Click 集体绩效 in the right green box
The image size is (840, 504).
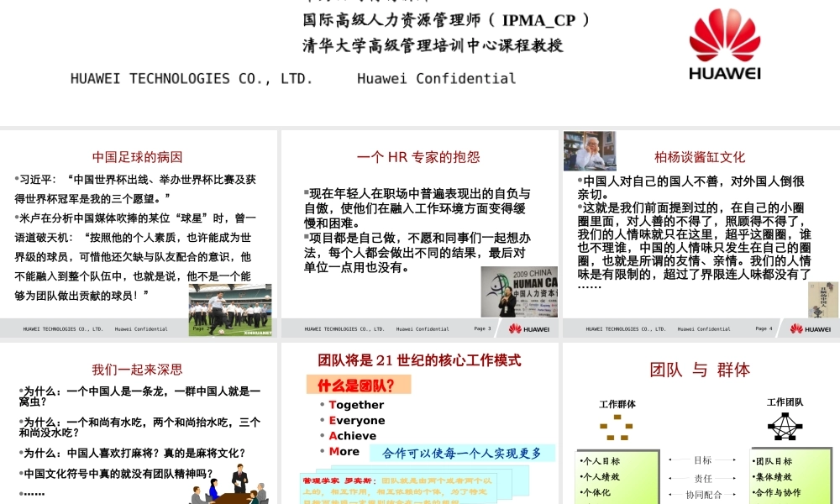pos(772,476)
